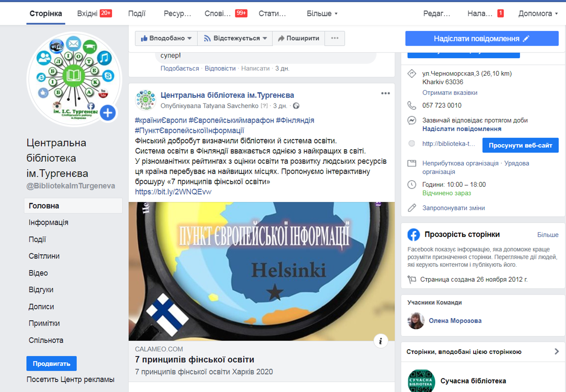Expand the Допомога help dropdown

tap(538, 13)
